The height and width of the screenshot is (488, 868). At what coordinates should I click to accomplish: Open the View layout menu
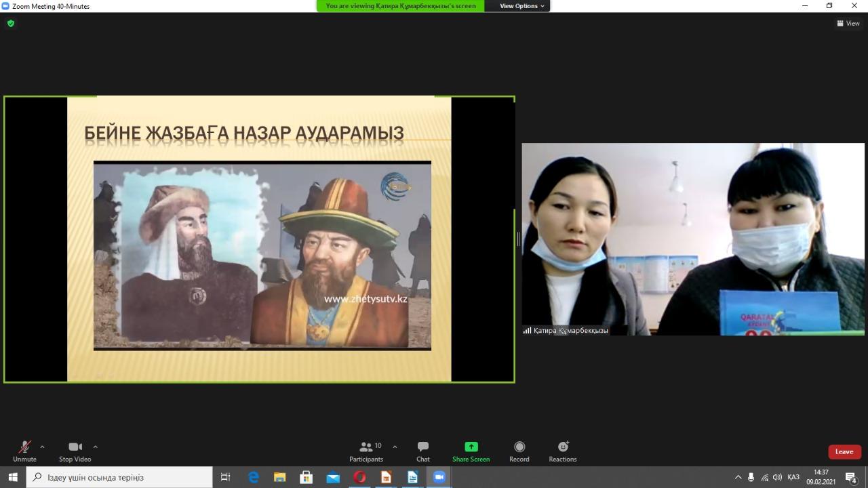point(848,24)
